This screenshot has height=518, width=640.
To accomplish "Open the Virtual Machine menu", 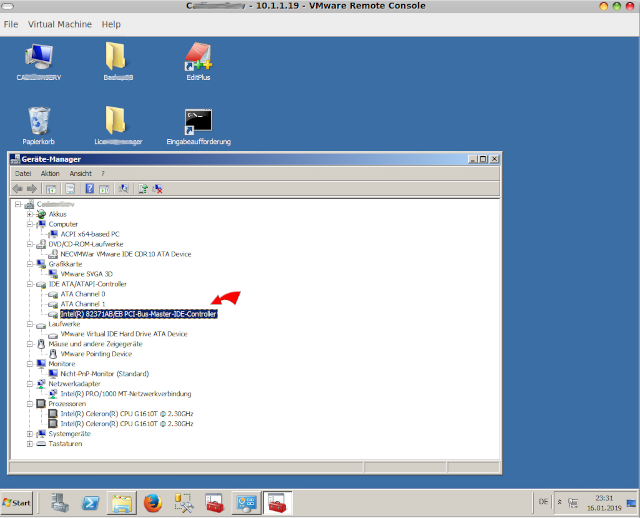I will (x=60, y=24).
